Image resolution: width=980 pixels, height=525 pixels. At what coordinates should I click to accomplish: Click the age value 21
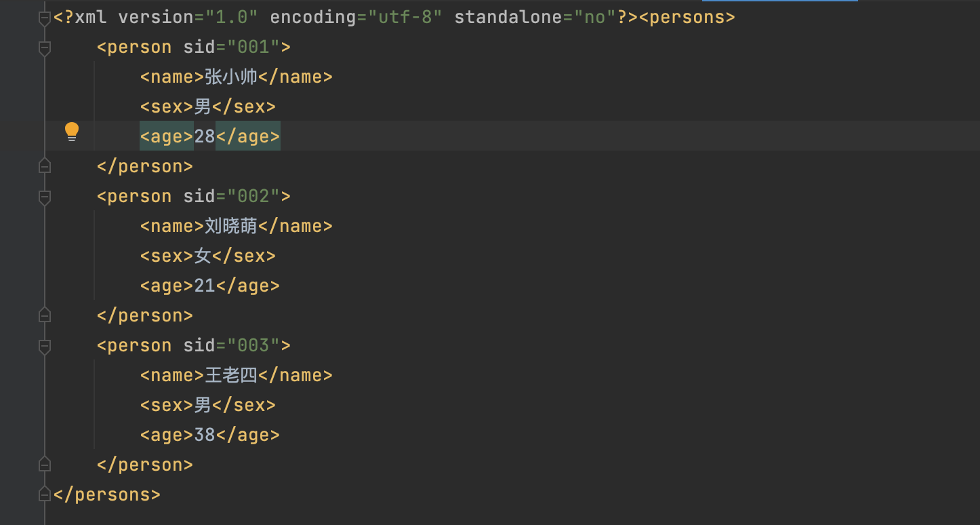pyautogui.click(x=205, y=286)
